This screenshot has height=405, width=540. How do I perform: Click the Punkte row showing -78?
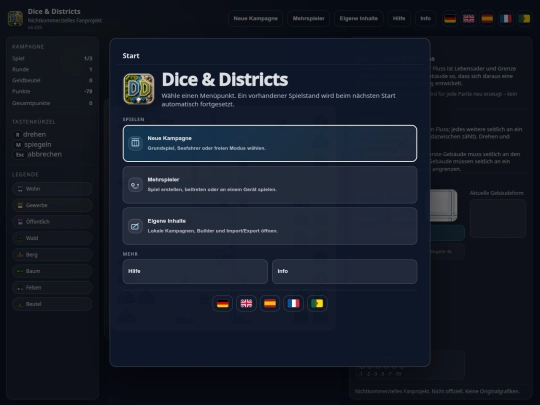click(52, 91)
